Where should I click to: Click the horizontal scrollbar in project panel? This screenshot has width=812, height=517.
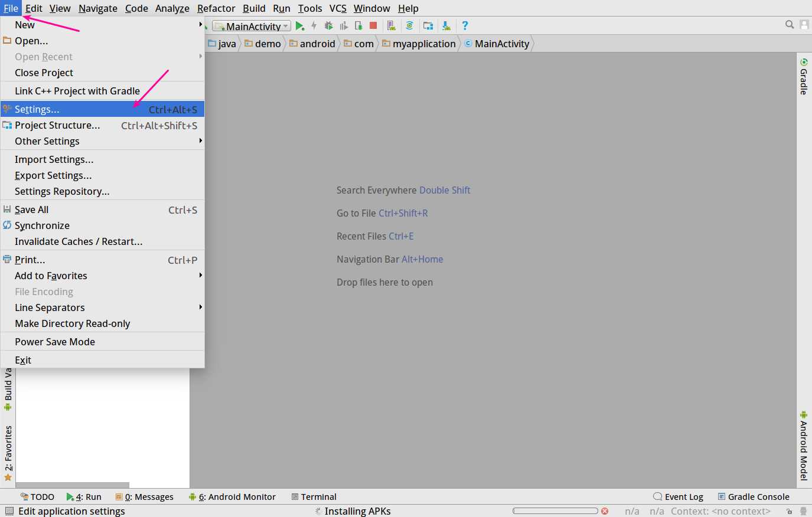click(72, 485)
